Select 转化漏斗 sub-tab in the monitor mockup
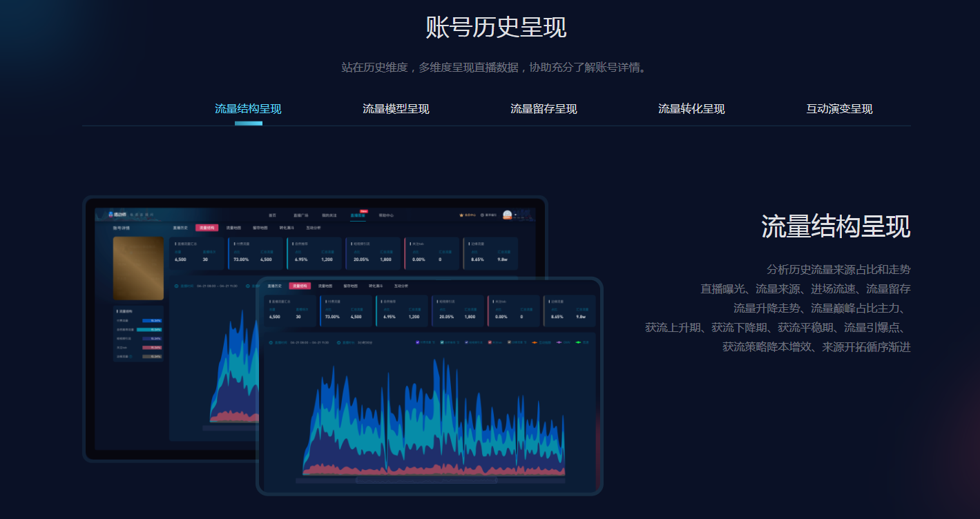The image size is (980, 519). [x=287, y=227]
